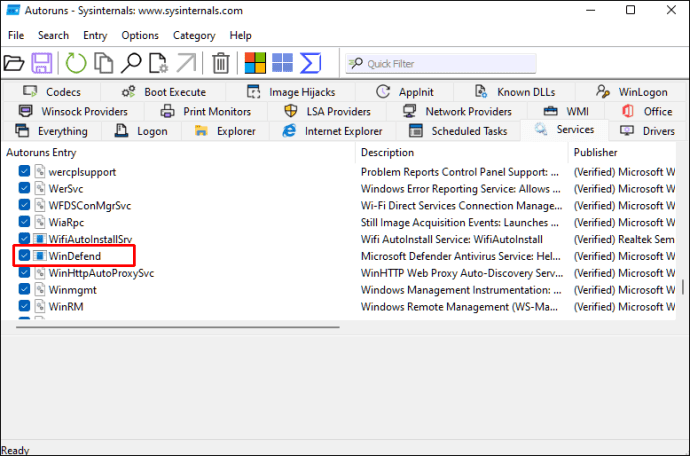Image resolution: width=690 pixels, height=456 pixels.
Task: Open the Entry menu
Action: [95, 35]
